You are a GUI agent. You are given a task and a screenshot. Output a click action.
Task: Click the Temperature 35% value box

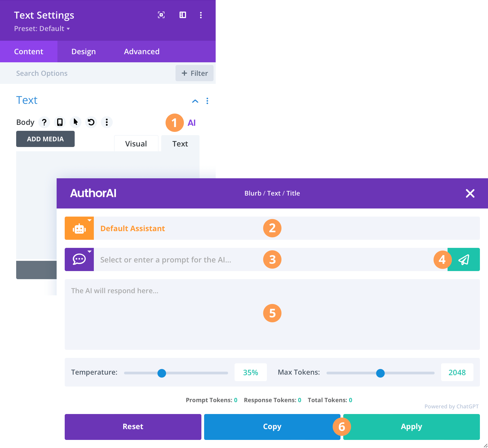[251, 372]
